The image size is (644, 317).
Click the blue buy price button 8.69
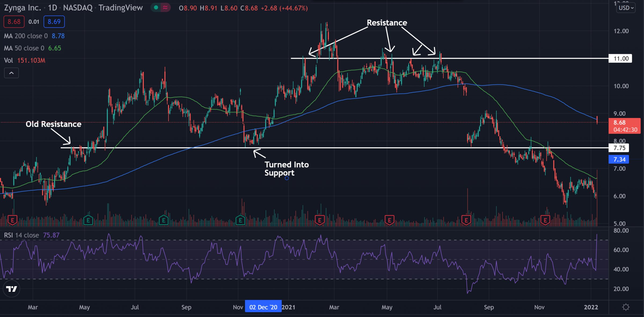click(54, 22)
